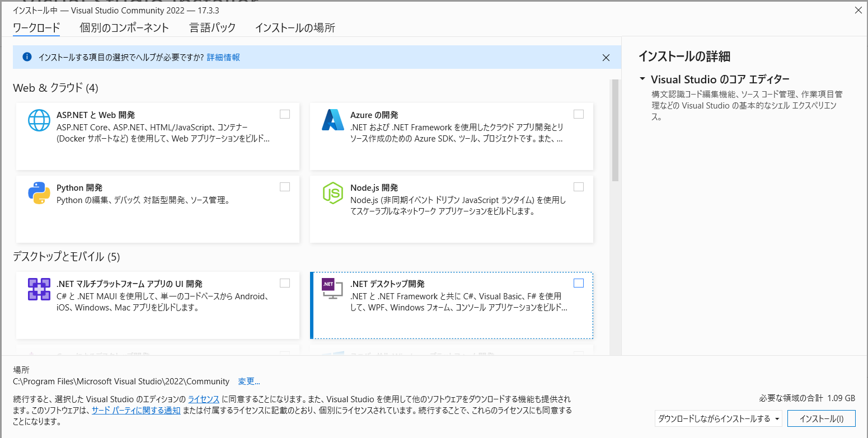Image resolution: width=868 pixels, height=438 pixels.
Task: Click the デスクトップとモバイル (5) section heading
Action: [x=67, y=257]
